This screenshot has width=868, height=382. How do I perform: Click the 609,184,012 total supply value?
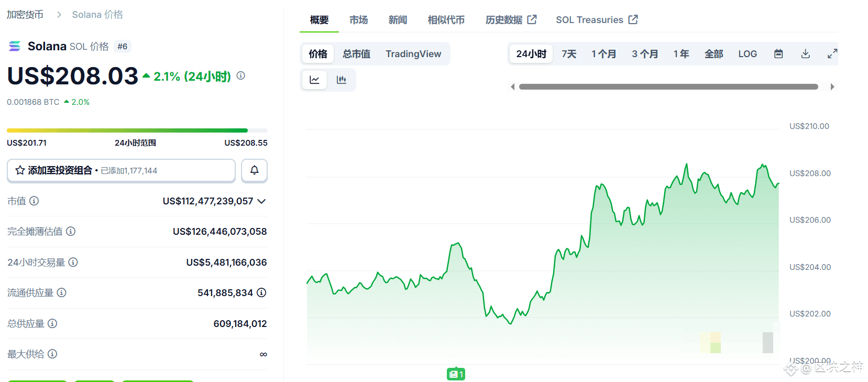(x=240, y=324)
